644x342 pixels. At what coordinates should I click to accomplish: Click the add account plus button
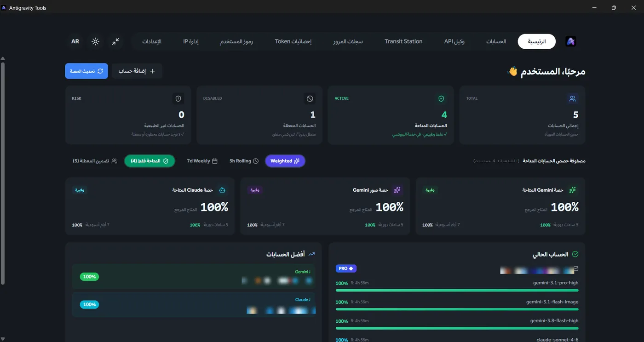(137, 71)
